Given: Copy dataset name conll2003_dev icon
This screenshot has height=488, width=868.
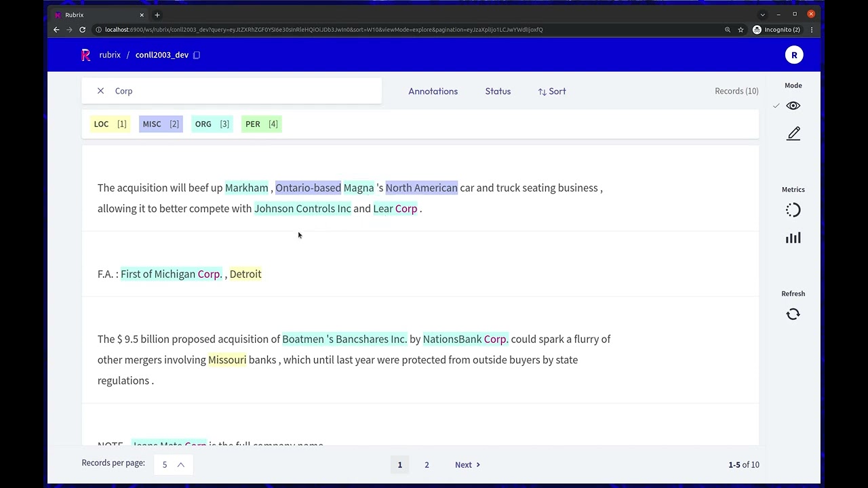Looking at the screenshot, I should click(197, 55).
